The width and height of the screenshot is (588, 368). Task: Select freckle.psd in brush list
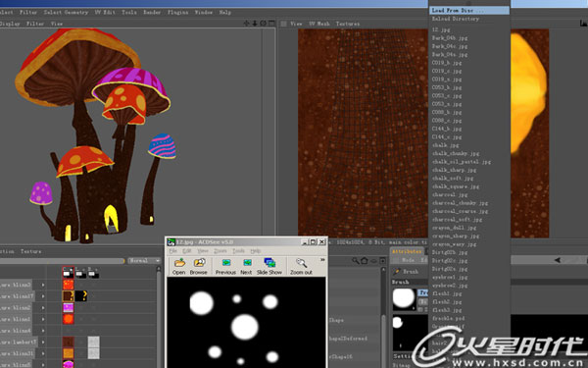[x=448, y=319]
